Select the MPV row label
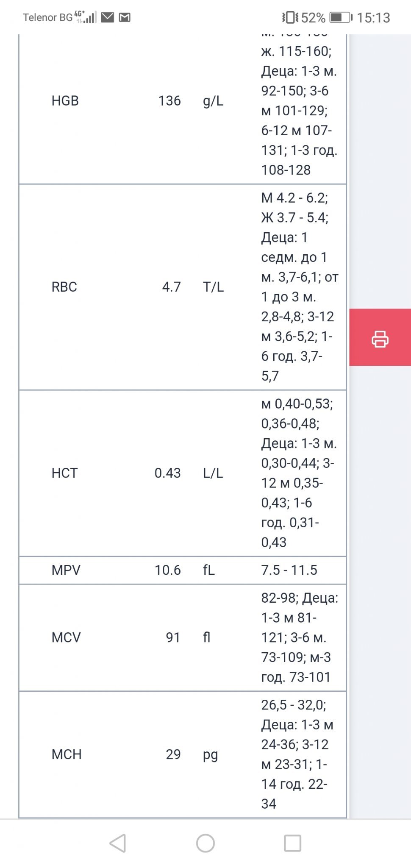 tap(66, 570)
